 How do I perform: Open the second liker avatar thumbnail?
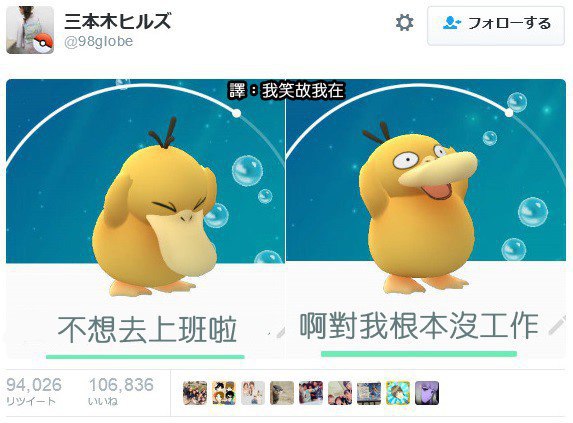pyautogui.click(x=224, y=393)
